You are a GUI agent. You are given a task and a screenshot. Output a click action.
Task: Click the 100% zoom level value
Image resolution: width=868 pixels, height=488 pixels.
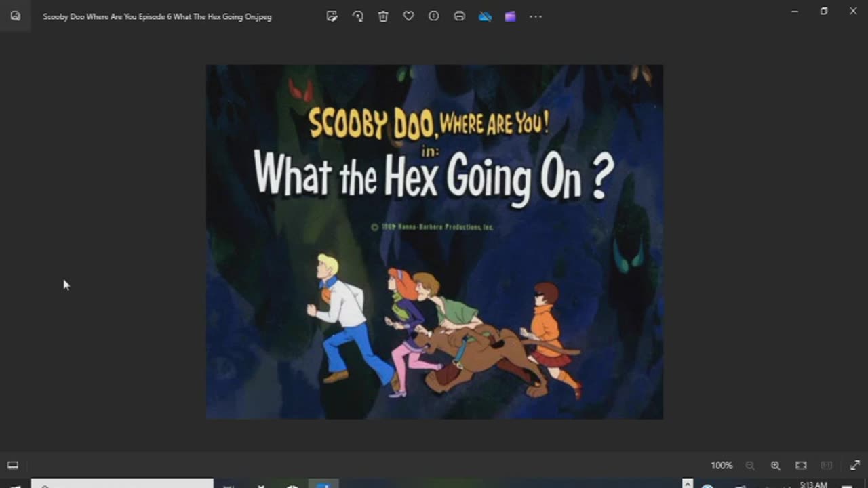722,465
